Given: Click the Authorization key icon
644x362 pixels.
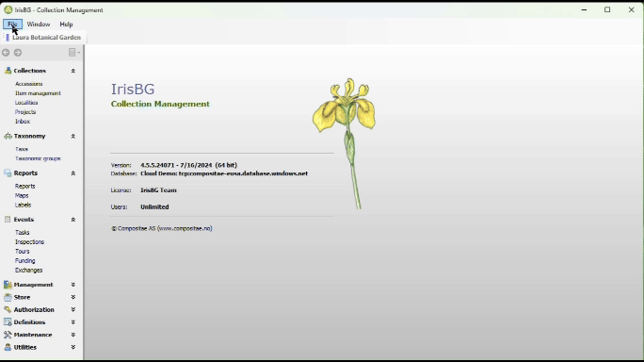Looking at the screenshot, I should click(8, 310).
